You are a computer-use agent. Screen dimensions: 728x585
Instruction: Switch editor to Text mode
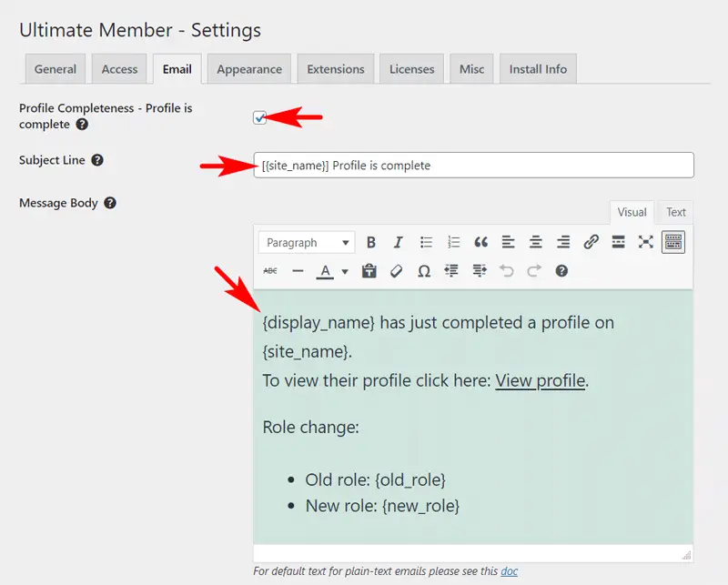[675, 212]
